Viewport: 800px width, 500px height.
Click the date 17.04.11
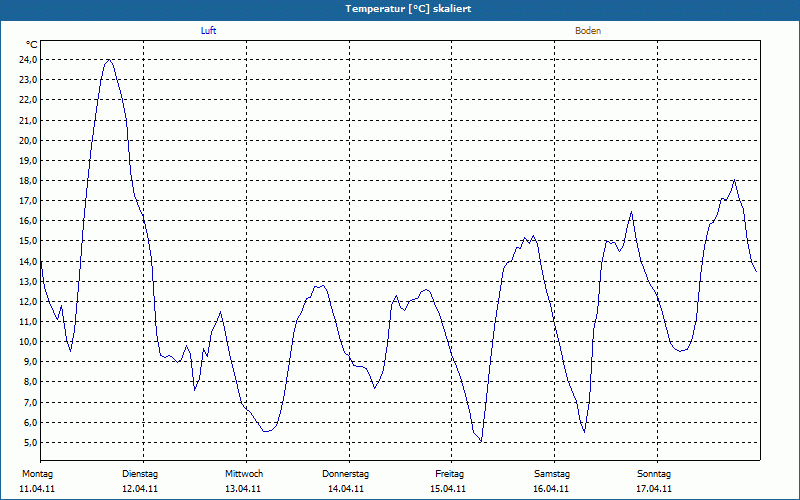(x=654, y=489)
